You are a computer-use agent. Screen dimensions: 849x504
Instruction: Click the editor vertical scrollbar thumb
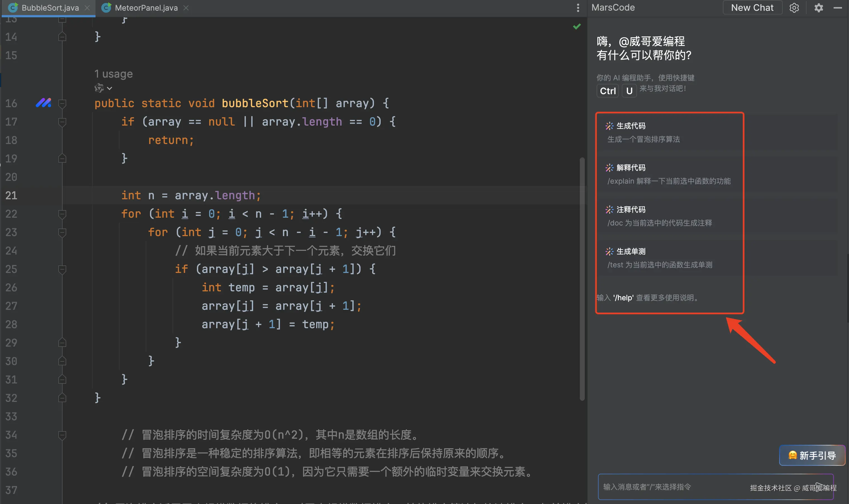(x=582, y=279)
